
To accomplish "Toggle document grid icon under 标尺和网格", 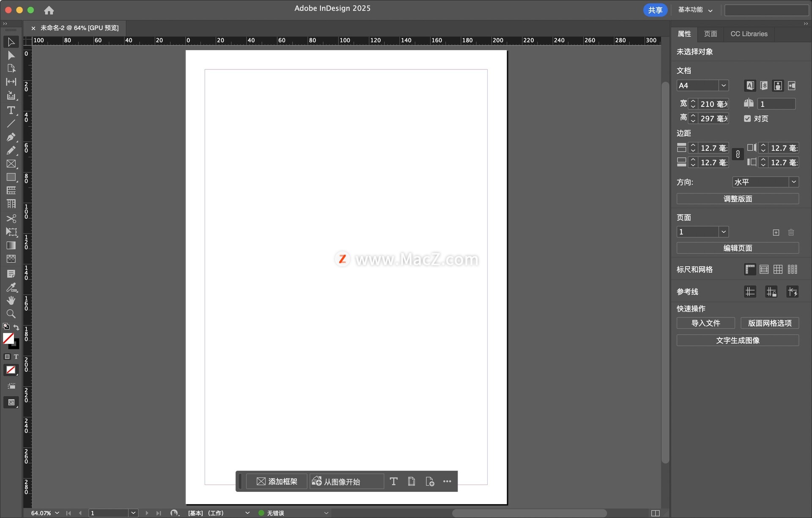I will 778,270.
